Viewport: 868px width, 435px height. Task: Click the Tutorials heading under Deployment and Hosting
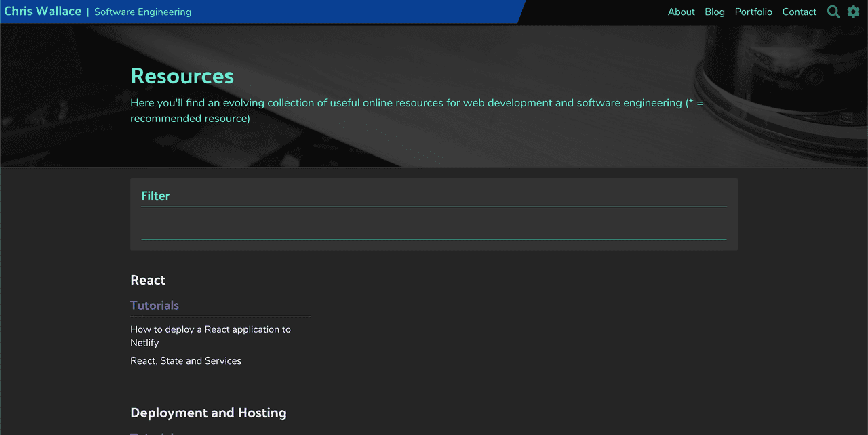tap(155, 434)
